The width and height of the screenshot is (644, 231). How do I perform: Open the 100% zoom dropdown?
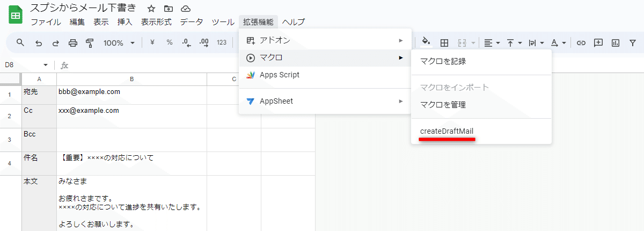(119, 43)
